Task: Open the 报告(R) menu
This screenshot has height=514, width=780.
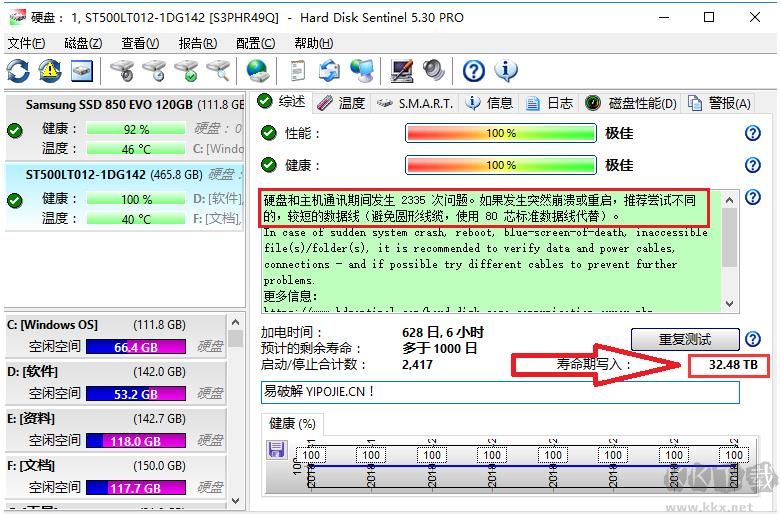Action: pos(197,43)
